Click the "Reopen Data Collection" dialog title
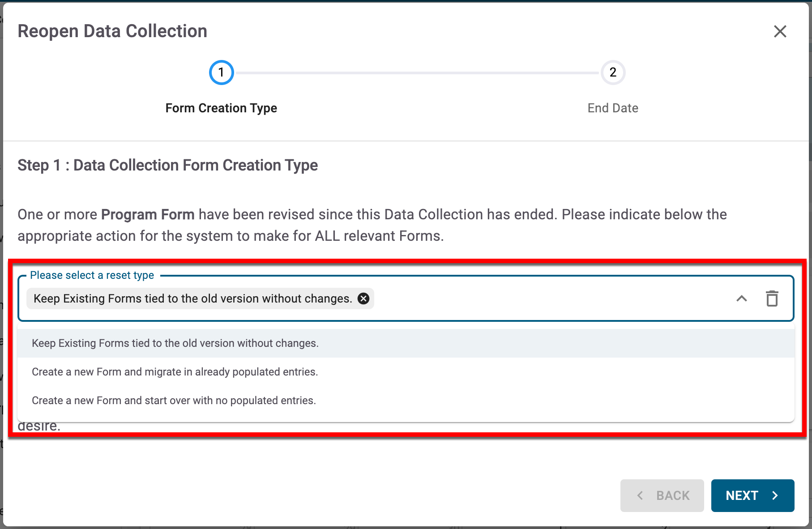 tap(112, 31)
